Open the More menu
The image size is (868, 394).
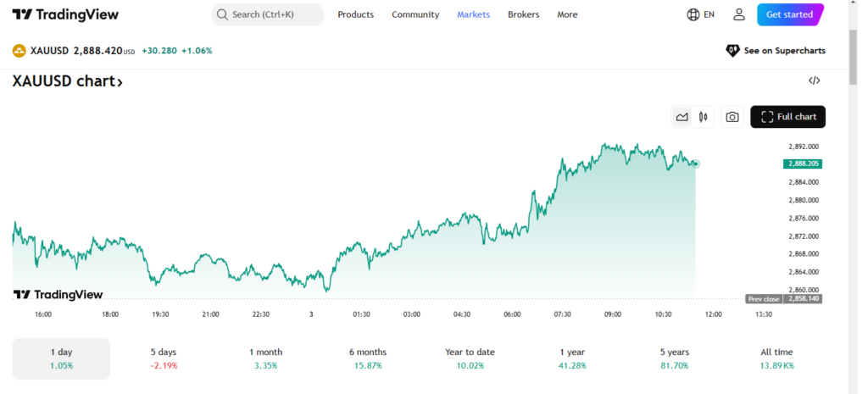tap(567, 14)
